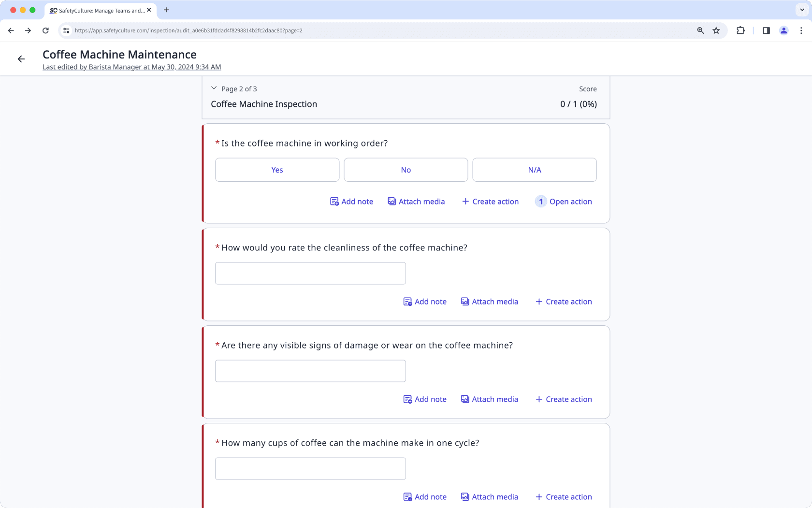812x508 pixels.
Task: Open the browser extensions icon
Action: [x=740, y=30]
